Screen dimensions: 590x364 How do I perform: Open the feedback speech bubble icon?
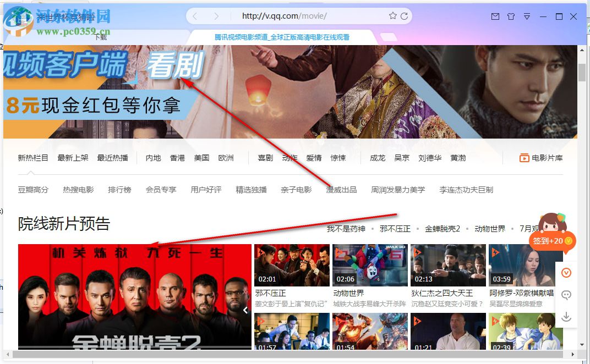pos(567,295)
